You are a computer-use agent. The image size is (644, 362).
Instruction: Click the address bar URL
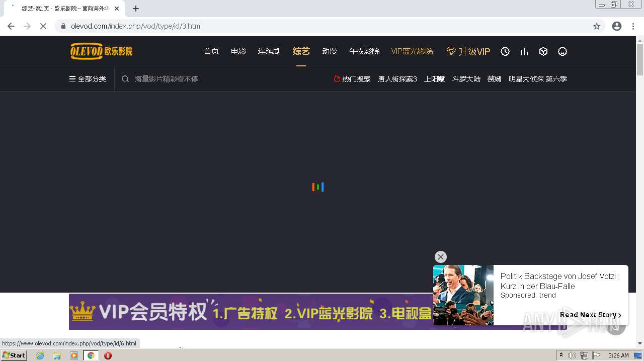coord(136,26)
